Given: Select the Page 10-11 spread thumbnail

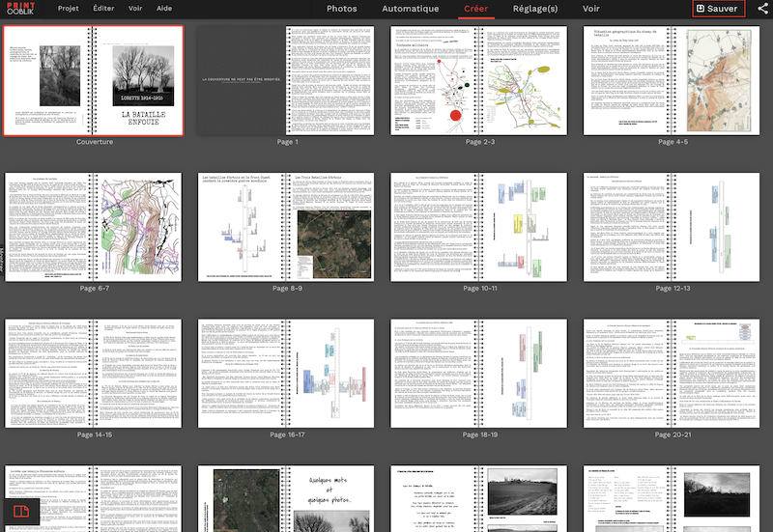Looking at the screenshot, I should [x=478, y=227].
